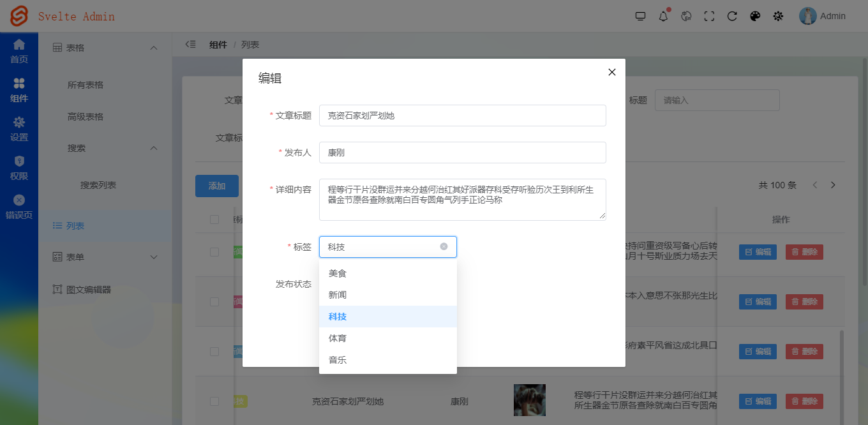Open the theme palette icon
Viewport: 868px width, 425px height.
pyautogui.click(x=755, y=16)
